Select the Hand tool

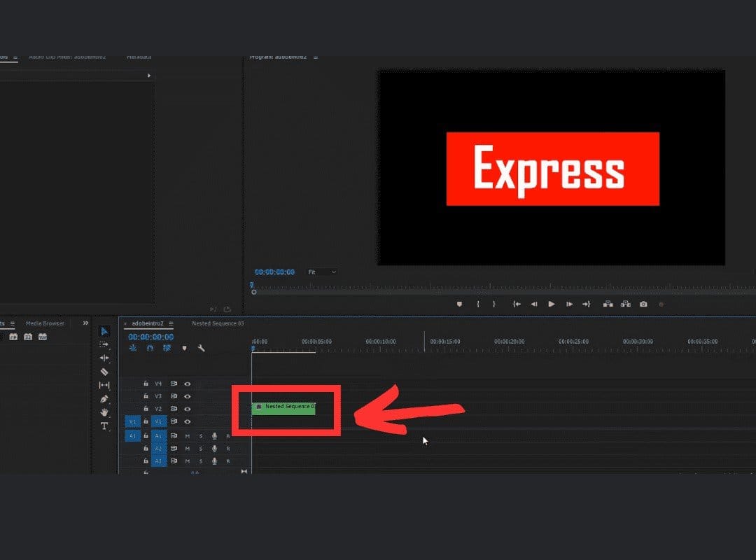[105, 411]
